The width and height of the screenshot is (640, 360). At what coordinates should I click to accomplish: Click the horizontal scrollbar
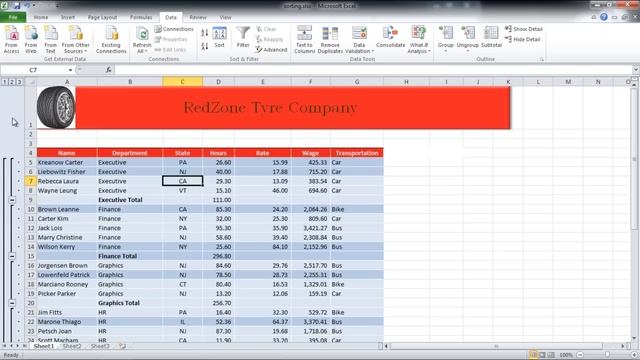496,346
